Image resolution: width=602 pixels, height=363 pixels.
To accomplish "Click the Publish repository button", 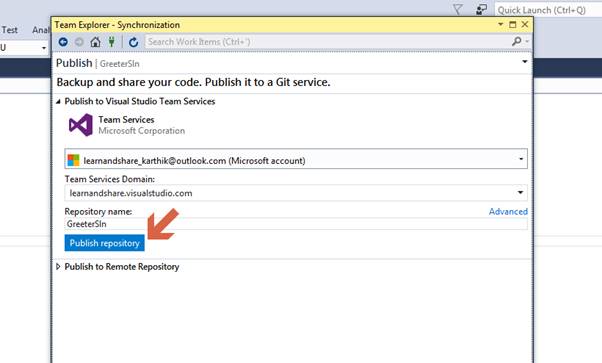I will (104, 243).
